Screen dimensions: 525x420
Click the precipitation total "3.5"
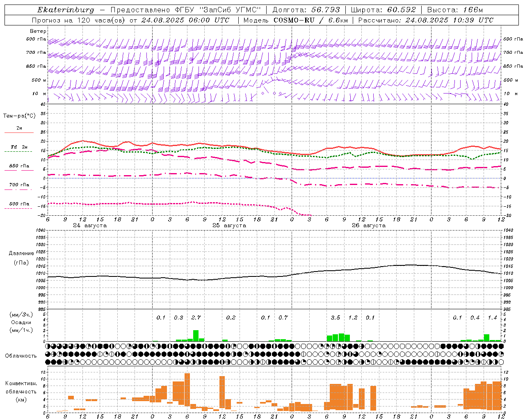pos(336,317)
